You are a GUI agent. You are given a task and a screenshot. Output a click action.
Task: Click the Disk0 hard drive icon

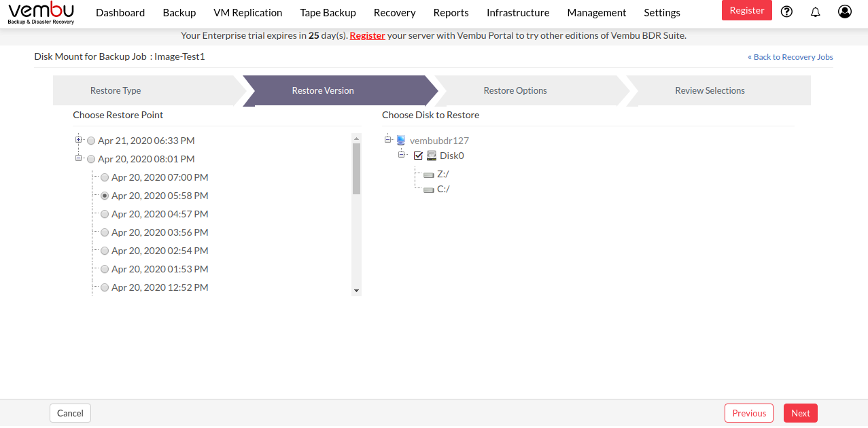432,156
